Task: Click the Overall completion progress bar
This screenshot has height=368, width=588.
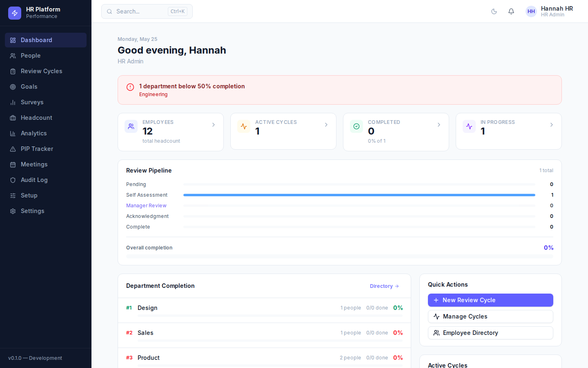Action: 340,257
